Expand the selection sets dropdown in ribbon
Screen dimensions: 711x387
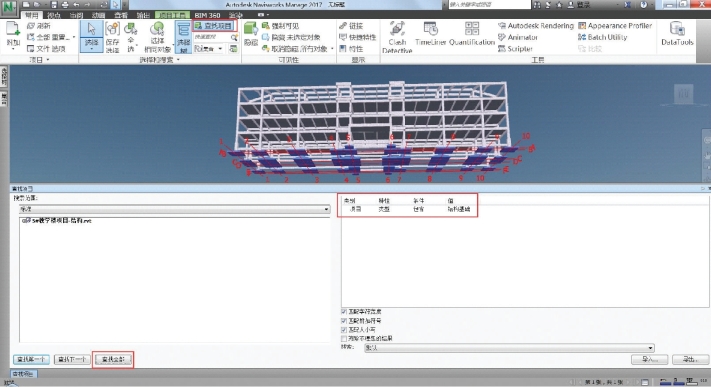click(209, 49)
